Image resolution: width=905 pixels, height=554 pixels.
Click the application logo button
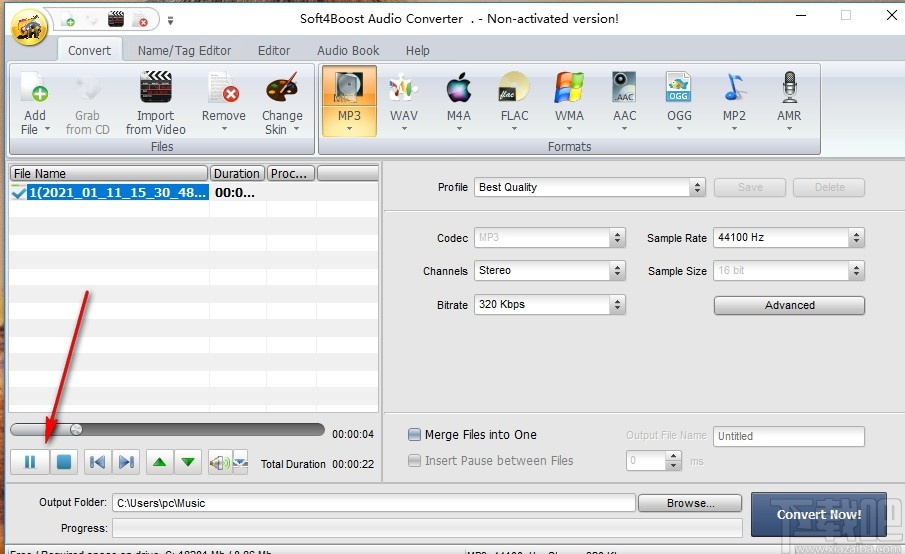coord(29,26)
